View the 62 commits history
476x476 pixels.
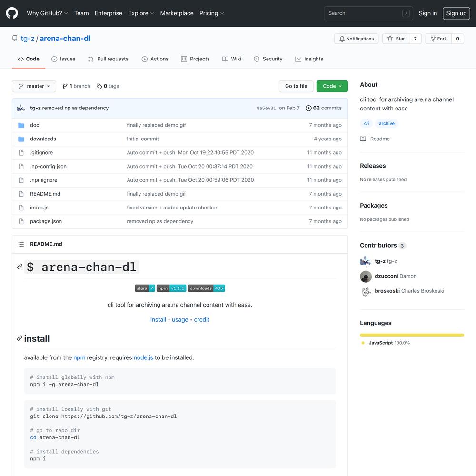[x=324, y=108]
